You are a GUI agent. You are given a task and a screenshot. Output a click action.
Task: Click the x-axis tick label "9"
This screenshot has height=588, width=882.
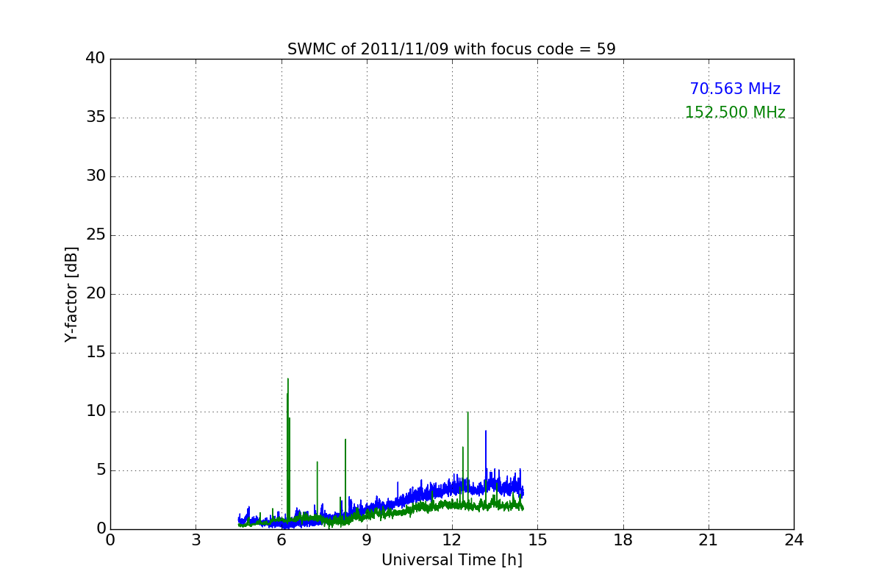point(367,540)
